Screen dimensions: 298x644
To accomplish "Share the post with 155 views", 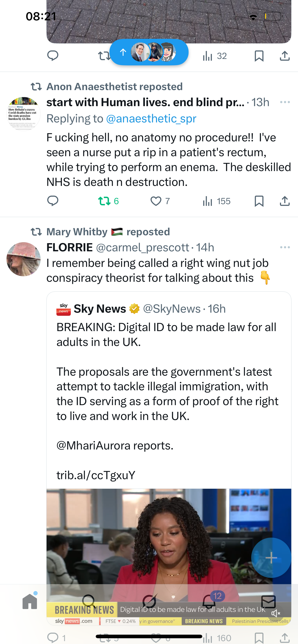I will tap(285, 201).
